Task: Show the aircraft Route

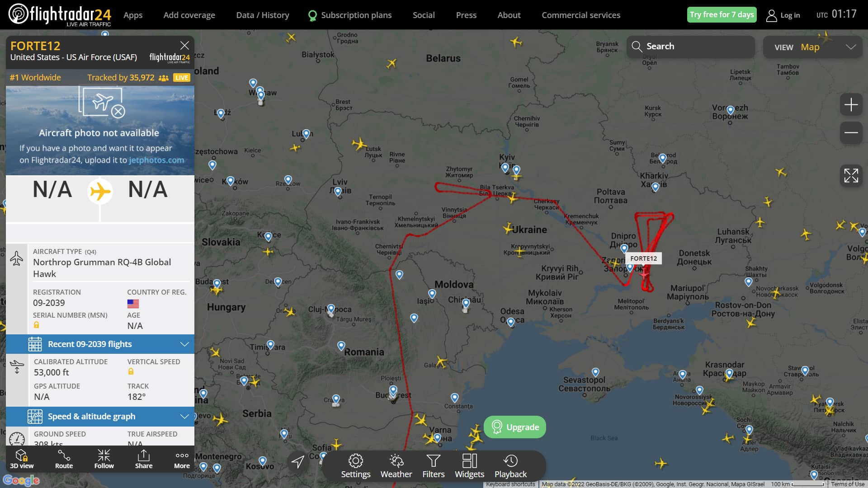Action: coord(64,459)
